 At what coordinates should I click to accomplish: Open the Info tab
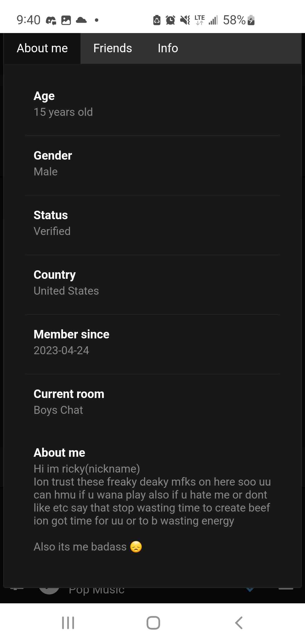coord(168,48)
